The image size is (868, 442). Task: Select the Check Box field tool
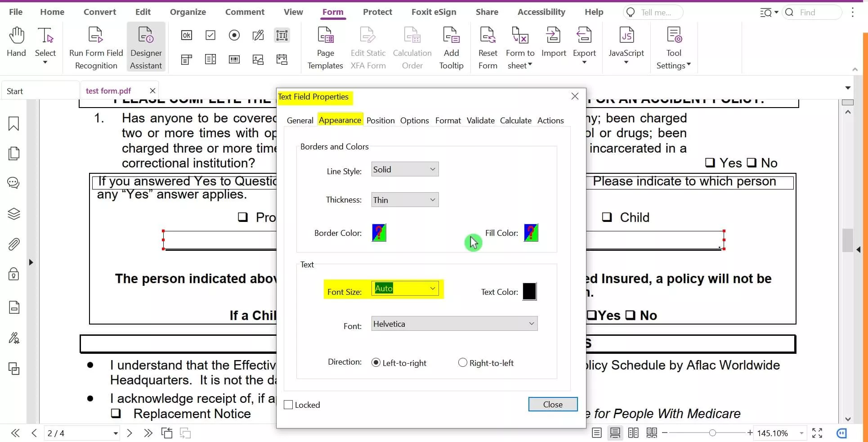[x=210, y=35]
